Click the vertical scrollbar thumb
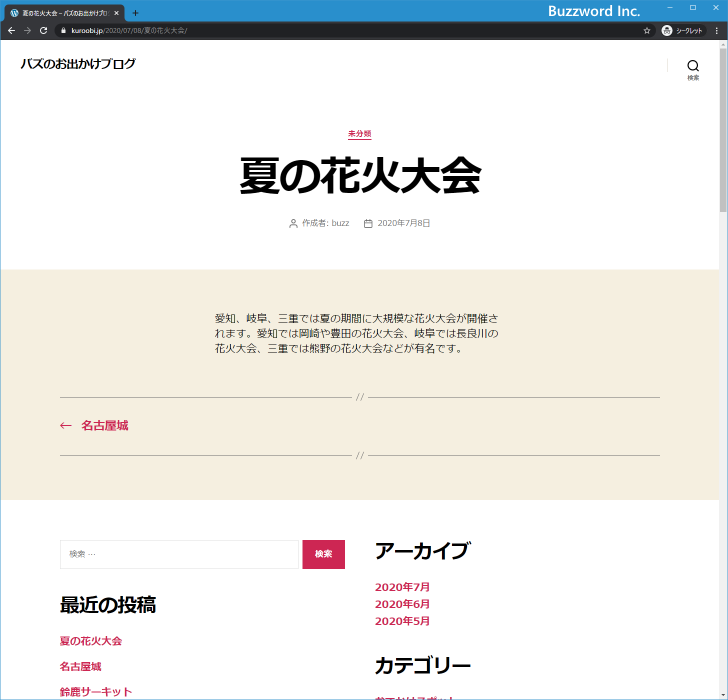 point(723,130)
